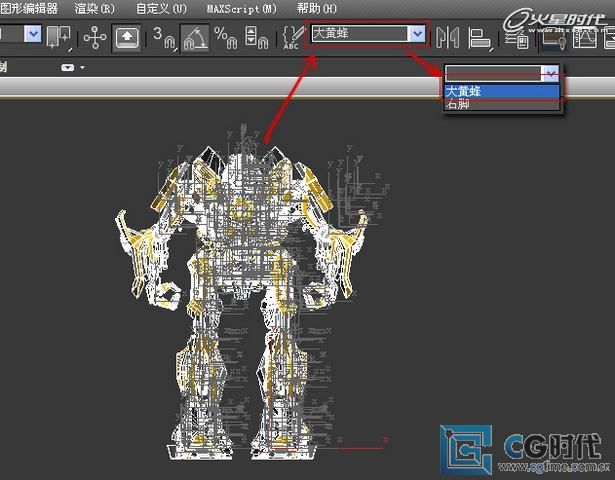Toggle the Angle Snap button
615x480 pixels.
[195, 38]
